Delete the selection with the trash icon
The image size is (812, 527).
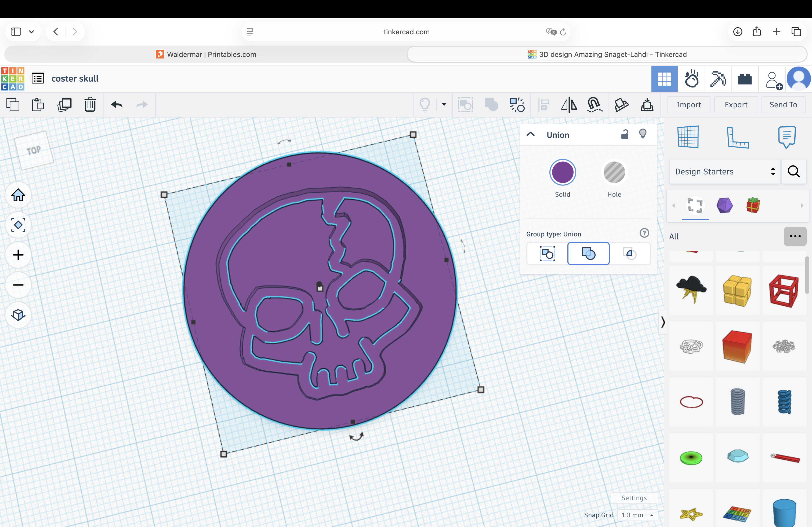point(90,105)
